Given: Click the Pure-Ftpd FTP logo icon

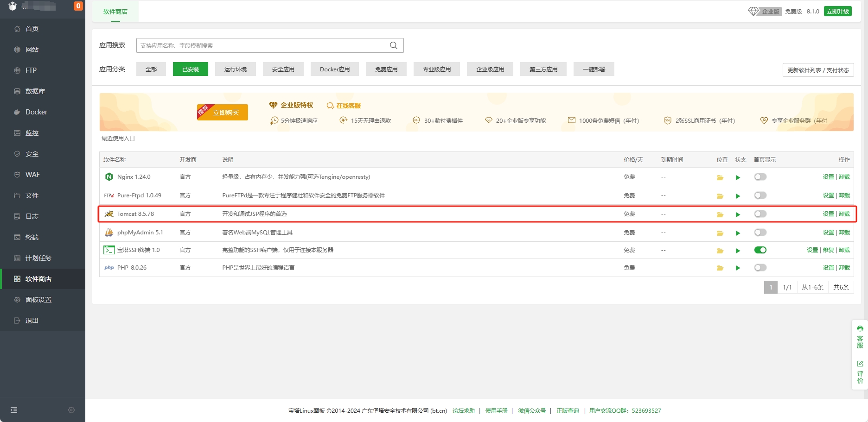Looking at the screenshot, I should pos(109,195).
